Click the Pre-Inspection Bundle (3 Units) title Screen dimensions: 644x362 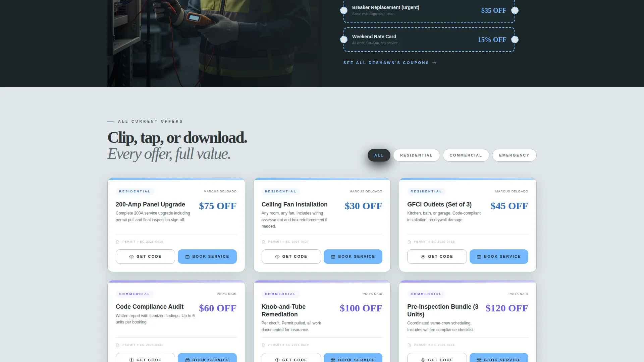[x=443, y=310]
